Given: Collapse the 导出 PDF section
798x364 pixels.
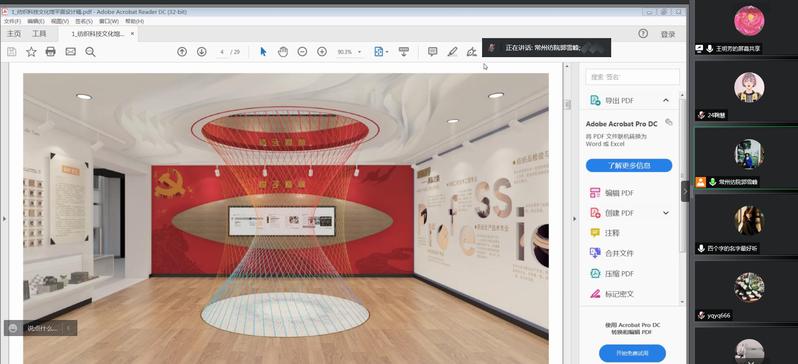Looking at the screenshot, I should [666, 100].
